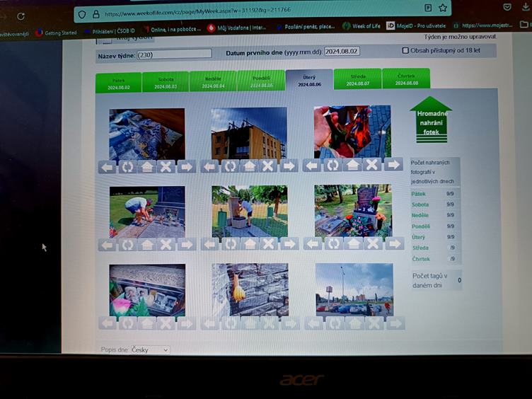The width and height of the screenshot is (532, 399).
Task: Open browser downloads panel
Action: coord(526,6)
